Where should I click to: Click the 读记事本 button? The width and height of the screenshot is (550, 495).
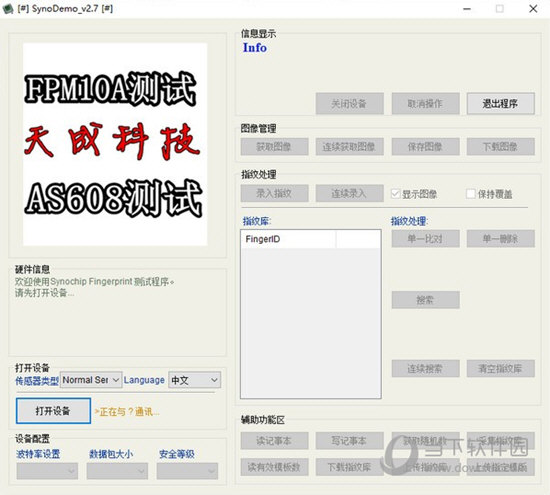[x=274, y=441]
